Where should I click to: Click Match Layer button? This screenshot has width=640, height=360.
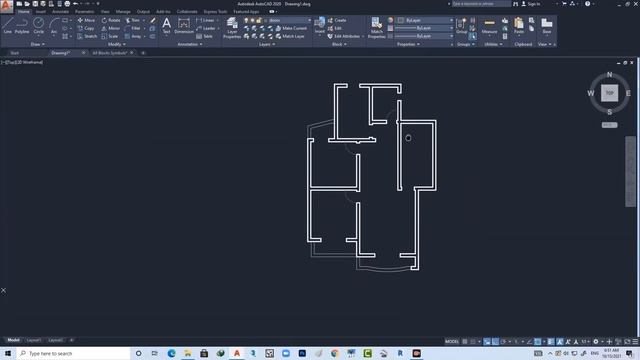tap(290, 36)
